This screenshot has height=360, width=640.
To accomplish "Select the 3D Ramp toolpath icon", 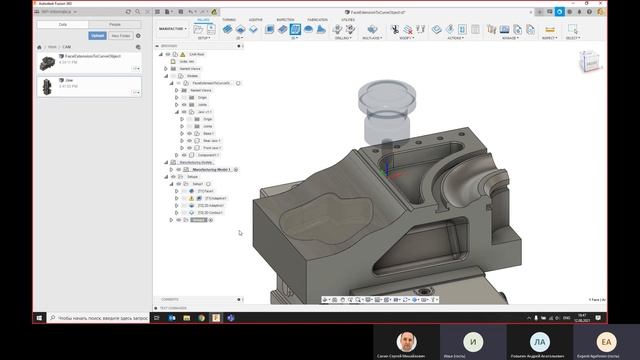I will point(321,29).
